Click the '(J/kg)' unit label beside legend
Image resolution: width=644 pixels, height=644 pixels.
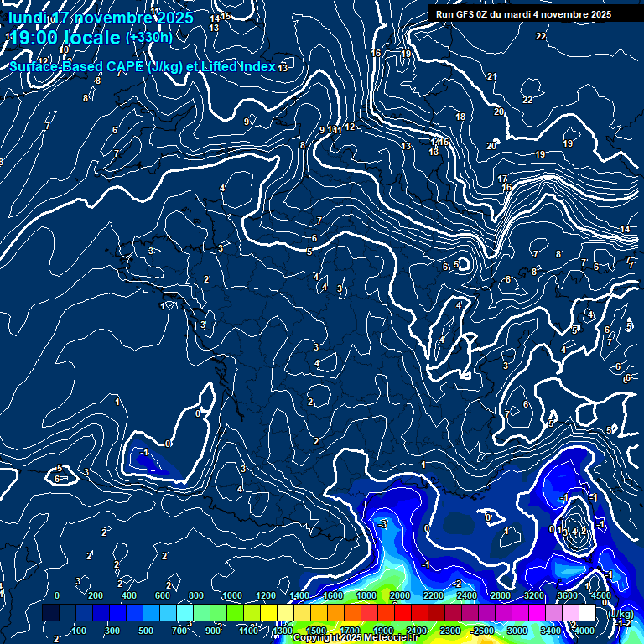point(621,614)
